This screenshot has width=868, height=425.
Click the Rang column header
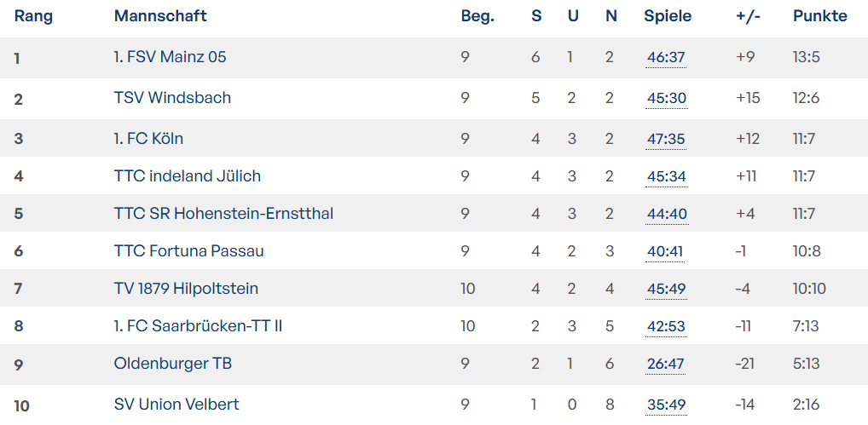pos(33,16)
